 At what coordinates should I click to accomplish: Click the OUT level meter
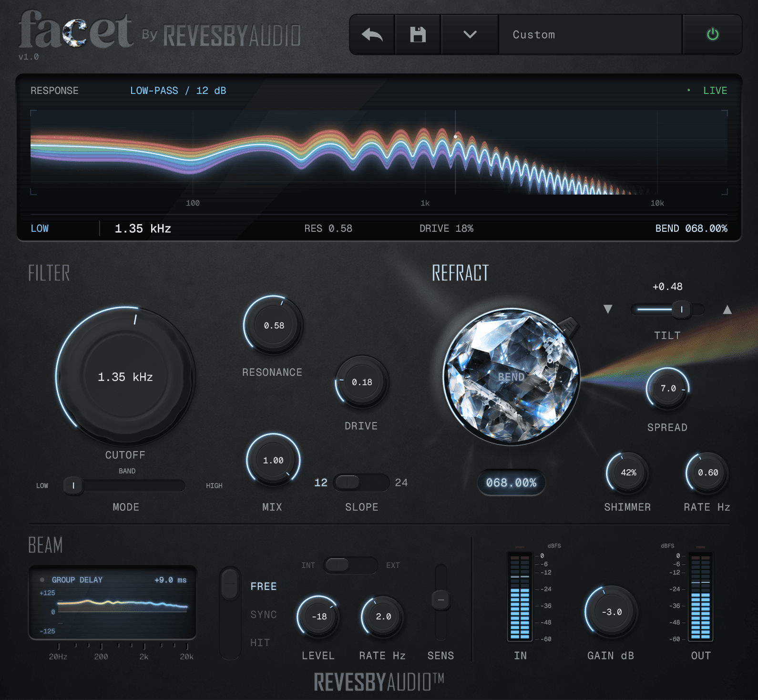[x=700, y=597]
